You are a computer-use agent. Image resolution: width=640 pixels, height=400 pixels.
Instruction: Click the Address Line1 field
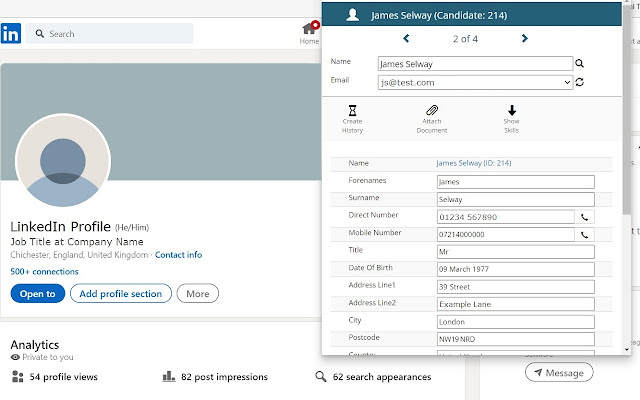(x=516, y=287)
